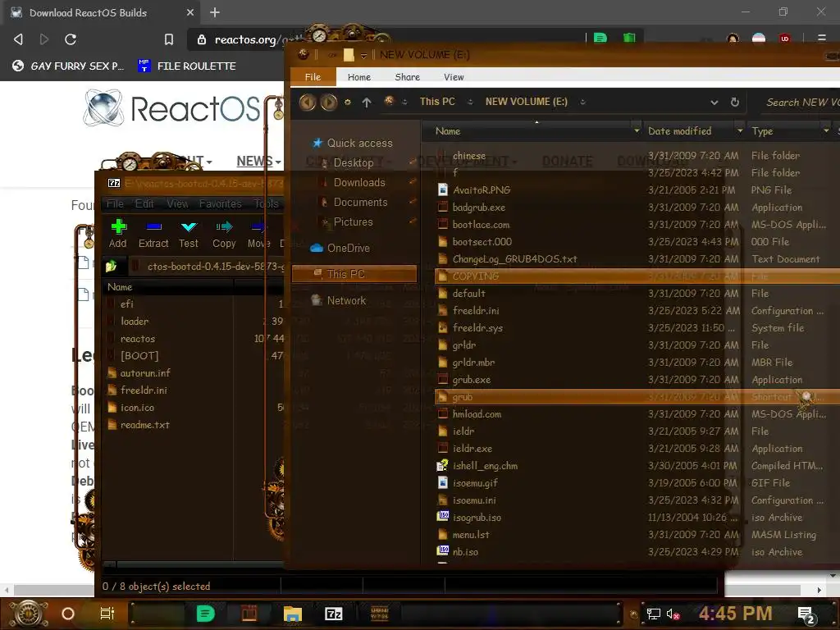Open the Date modified column filter dropdown

740,130
